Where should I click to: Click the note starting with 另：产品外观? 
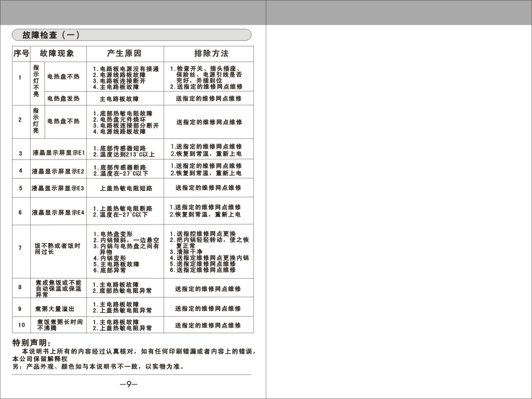[98, 367]
